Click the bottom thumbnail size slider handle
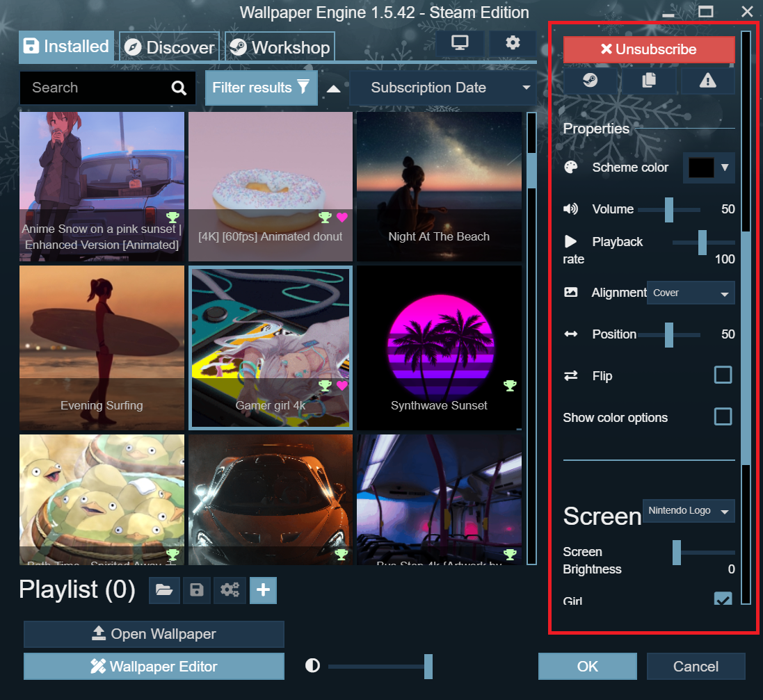 click(428, 666)
